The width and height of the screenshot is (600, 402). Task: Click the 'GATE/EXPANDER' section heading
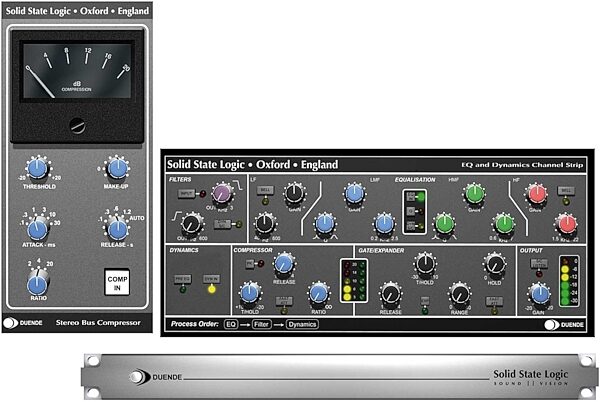pos(381,251)
